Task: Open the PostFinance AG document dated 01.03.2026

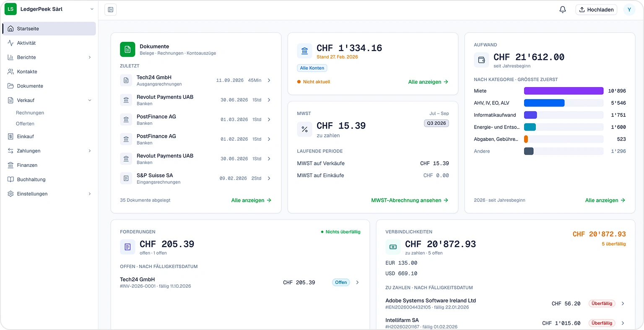Action: 196,120
